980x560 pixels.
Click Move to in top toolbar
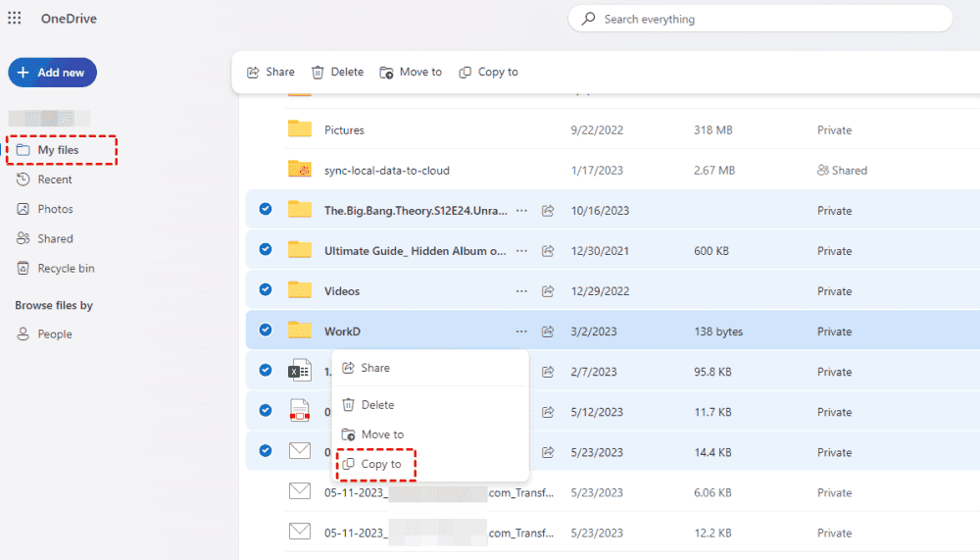(x=411, y=72)
